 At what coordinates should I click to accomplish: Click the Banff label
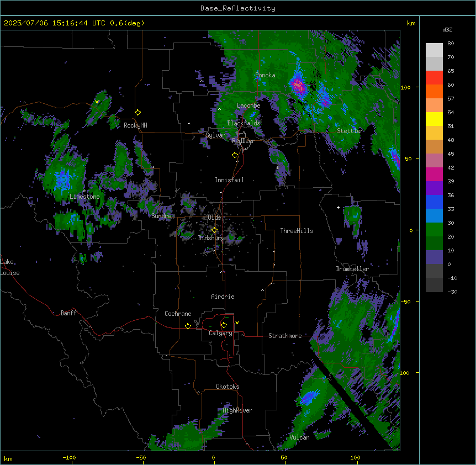pos(68,313)
